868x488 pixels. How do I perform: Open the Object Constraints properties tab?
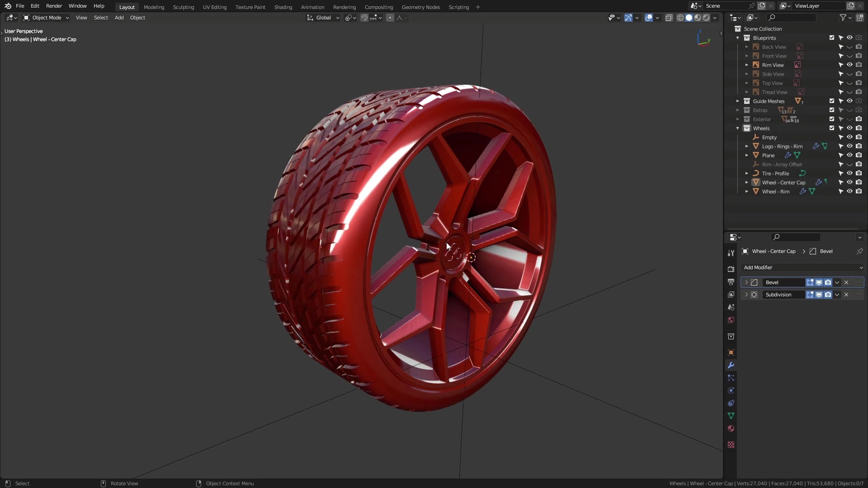731,403
